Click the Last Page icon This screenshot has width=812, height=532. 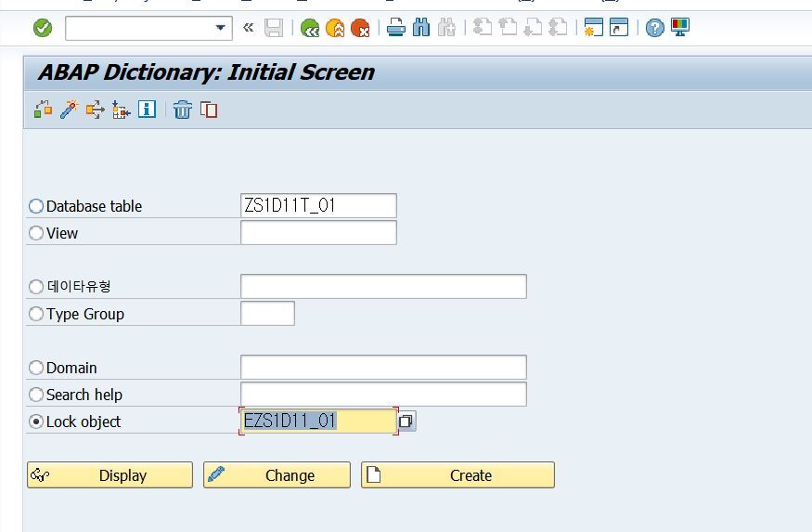click(x=558, y=28)
